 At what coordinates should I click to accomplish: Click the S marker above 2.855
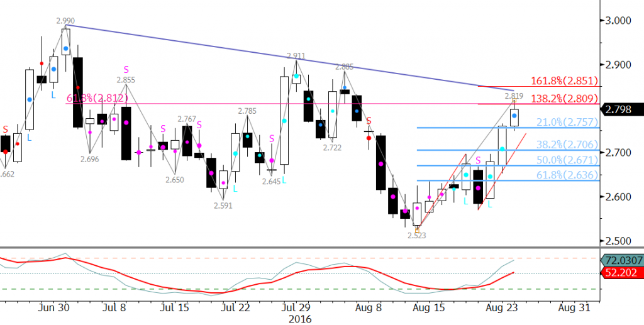tap(126, 69)
